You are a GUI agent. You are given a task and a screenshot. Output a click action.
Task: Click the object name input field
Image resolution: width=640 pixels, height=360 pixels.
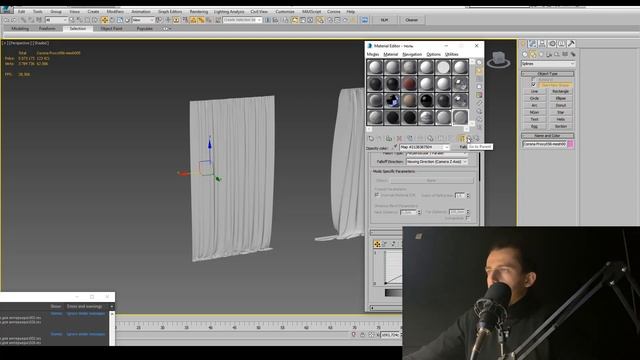coord(544,144)
